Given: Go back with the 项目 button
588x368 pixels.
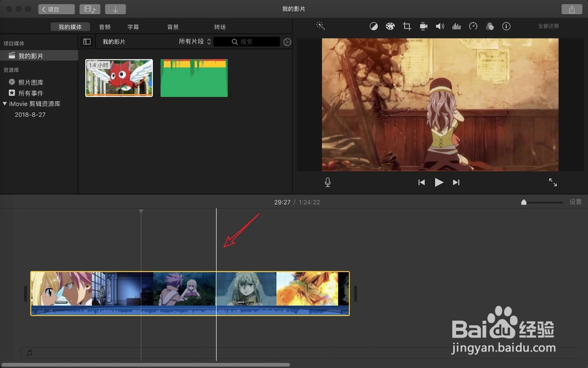Looking at the screenshot, I should [55, 9].
